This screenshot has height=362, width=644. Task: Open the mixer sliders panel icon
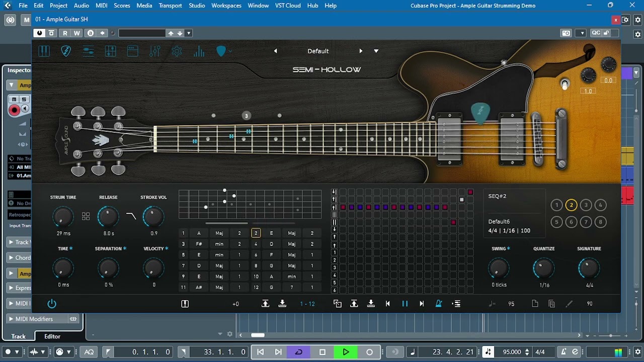click(x=89, y=51)
